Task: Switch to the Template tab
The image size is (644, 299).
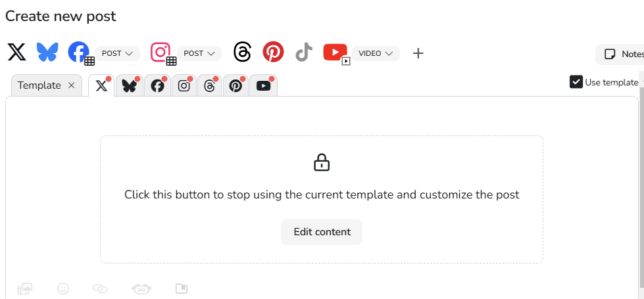Action: click(39, 85)
